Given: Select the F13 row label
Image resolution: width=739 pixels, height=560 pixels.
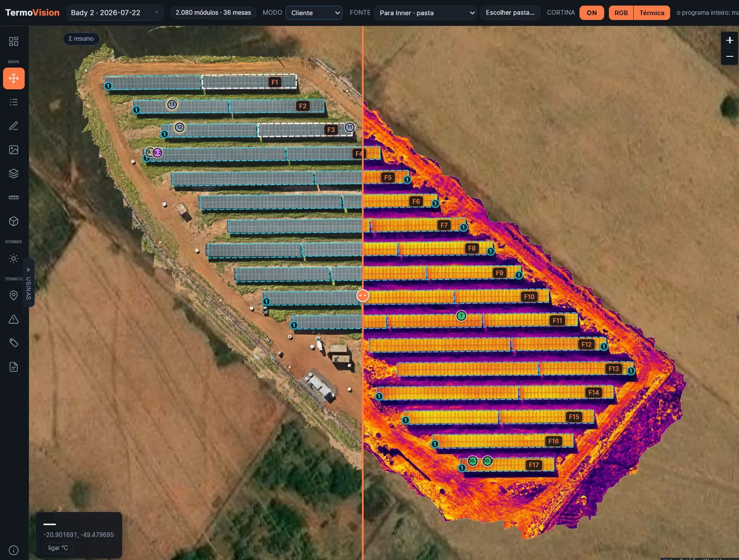Looking at the screenshot, I should tap(613, 369).
